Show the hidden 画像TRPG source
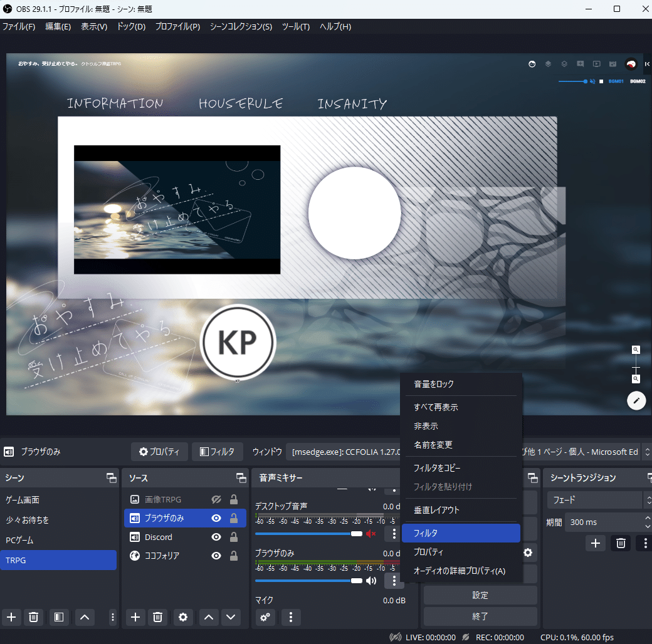This screenshot has height=644, width=652. click(216, 499)
